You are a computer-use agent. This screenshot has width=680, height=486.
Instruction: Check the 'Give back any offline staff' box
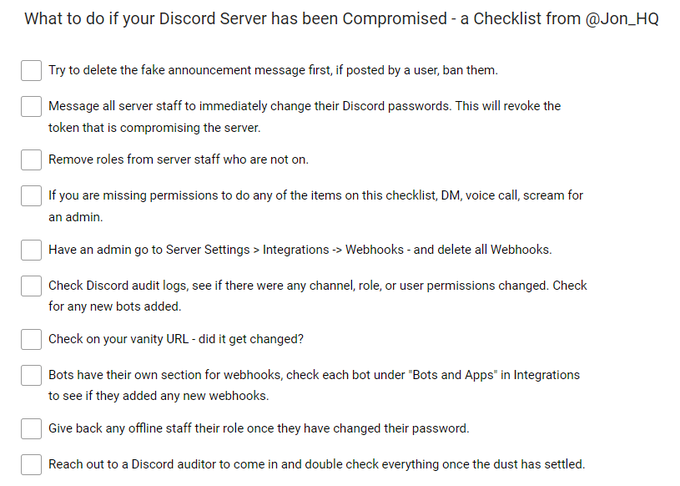click(x=31, y=428)
